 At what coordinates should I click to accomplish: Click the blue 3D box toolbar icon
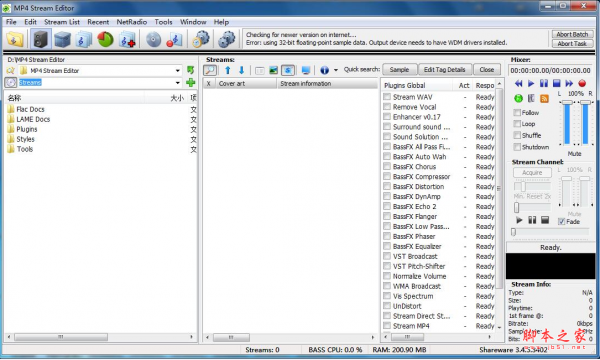point(62,39)
